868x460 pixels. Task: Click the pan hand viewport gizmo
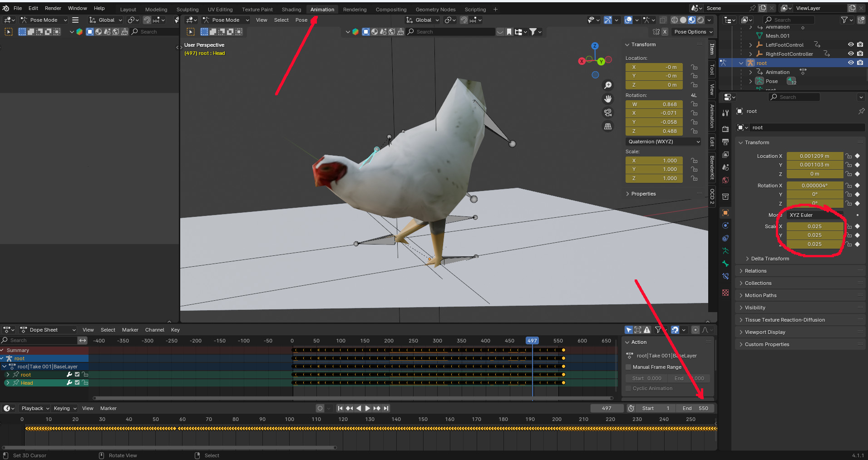(x=608, y=99)
